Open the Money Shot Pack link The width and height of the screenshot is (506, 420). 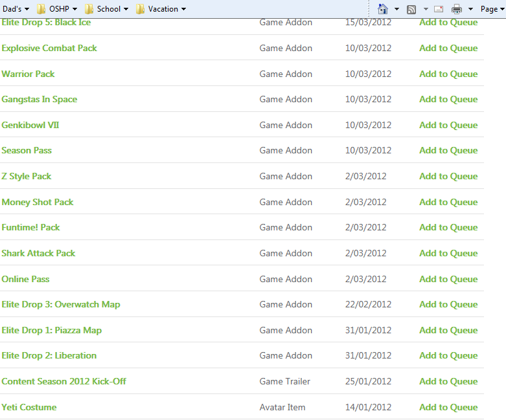click(x=38, y=202)
